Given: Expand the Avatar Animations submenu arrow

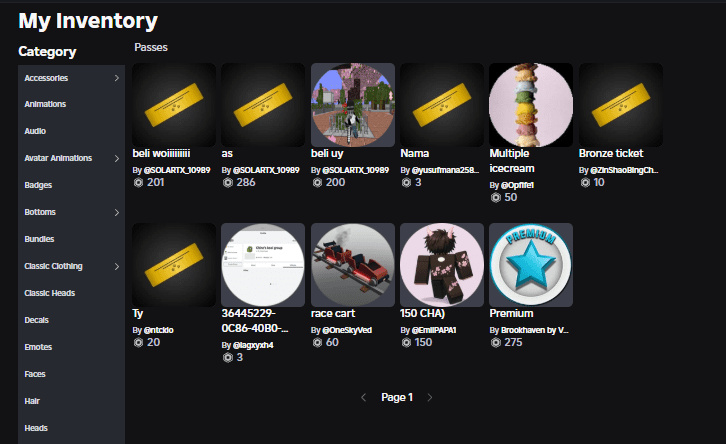Looking at the screenshot, I should point(117,158).
